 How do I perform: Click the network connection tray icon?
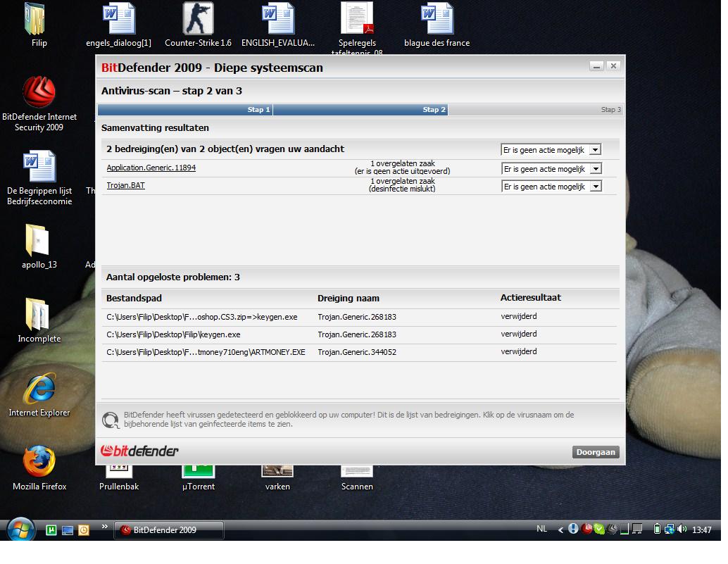click(x=669, y=529)
